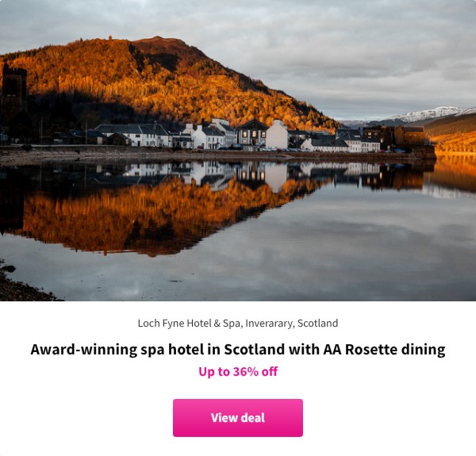Screen dimensions: 476x456
Task: Open the Loch Fyne hero photo
Action: point(238,151)
